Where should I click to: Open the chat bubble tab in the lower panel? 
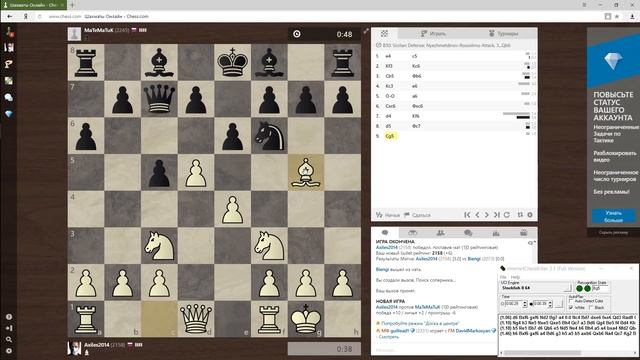[385, 233]
